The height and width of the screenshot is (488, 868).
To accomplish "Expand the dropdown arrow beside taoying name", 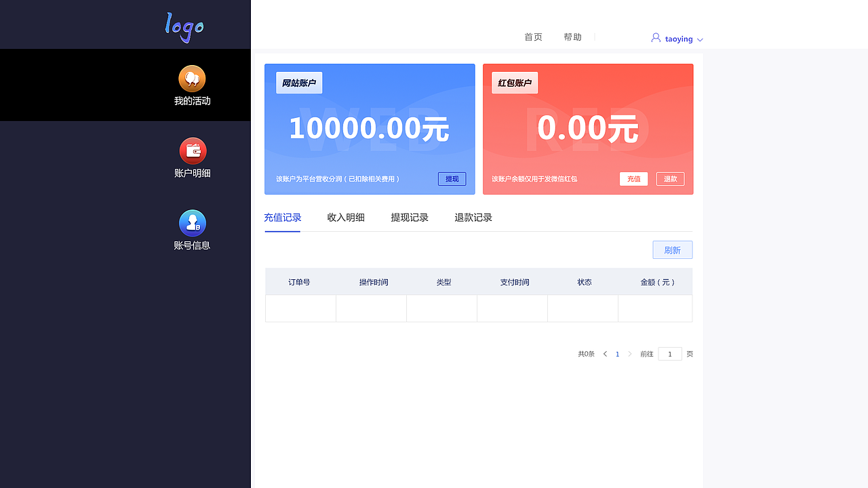I will tap(700, 39).
